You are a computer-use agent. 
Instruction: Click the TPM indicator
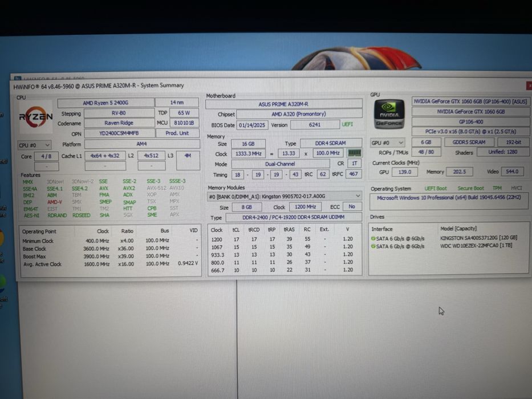click(497, 188)
